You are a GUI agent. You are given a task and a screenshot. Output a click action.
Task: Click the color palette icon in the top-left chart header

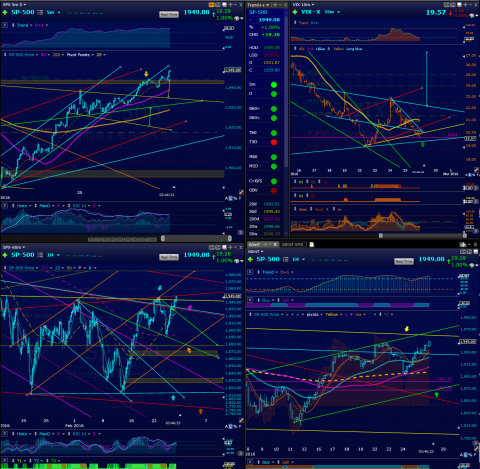[238, 17]
